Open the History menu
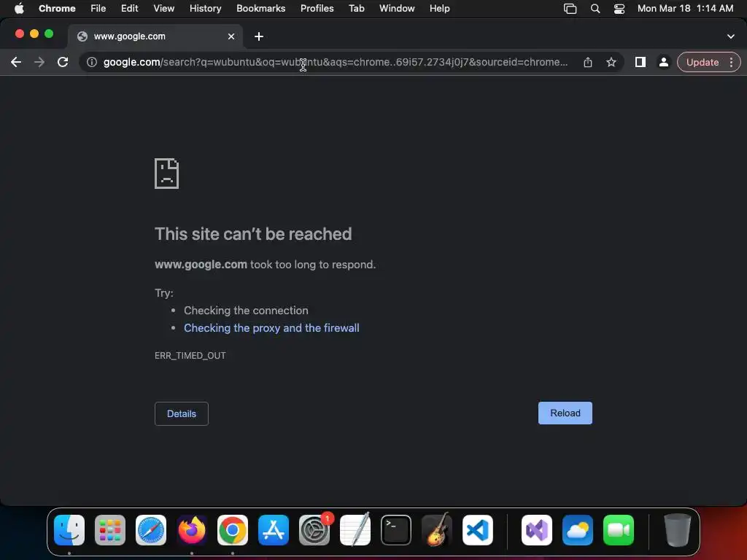Screen dimensions: 747x560 coord(205,9)
